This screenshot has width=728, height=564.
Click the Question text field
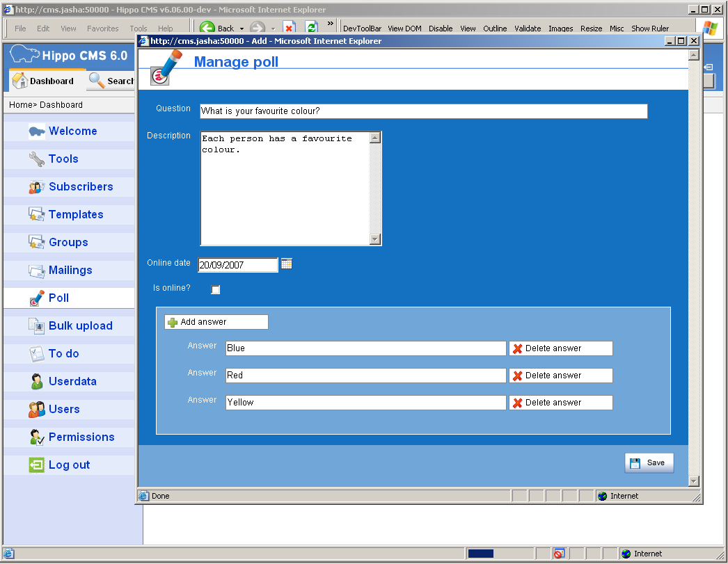coord(423,111)
